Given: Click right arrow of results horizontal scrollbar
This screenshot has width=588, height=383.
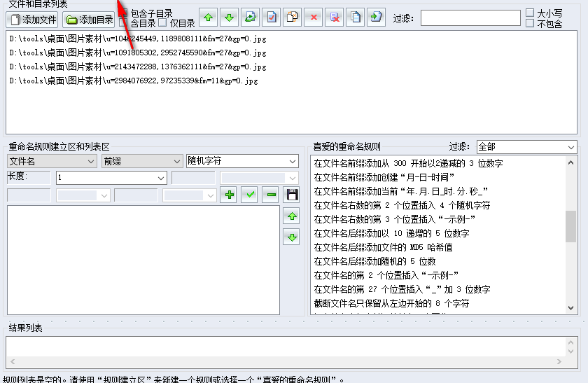Looking at the screenshot, I should point(559,361).
